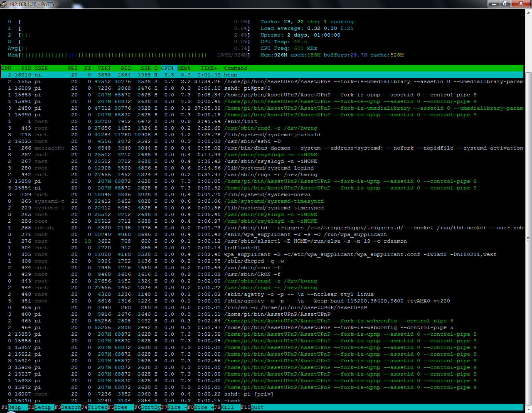Open F6 SortBy menu
Viewport: 532px width, 413px height.
[x=148, y=407]
